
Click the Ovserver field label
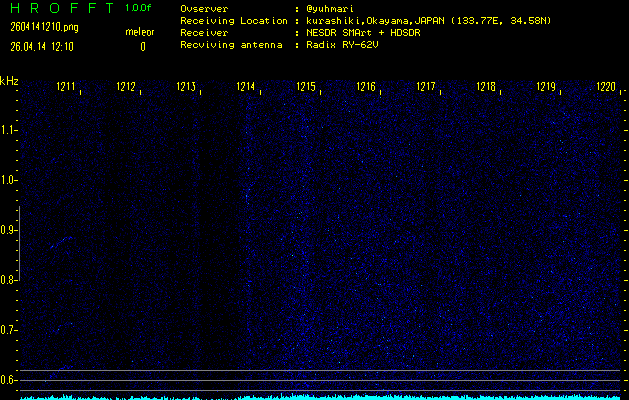(204, 9)
